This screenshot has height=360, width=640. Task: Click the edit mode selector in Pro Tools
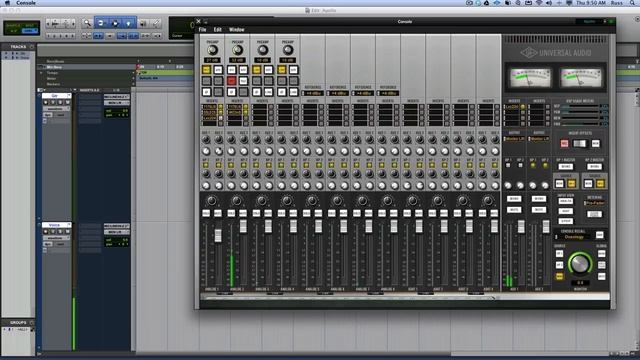click(x=22, y=28)
